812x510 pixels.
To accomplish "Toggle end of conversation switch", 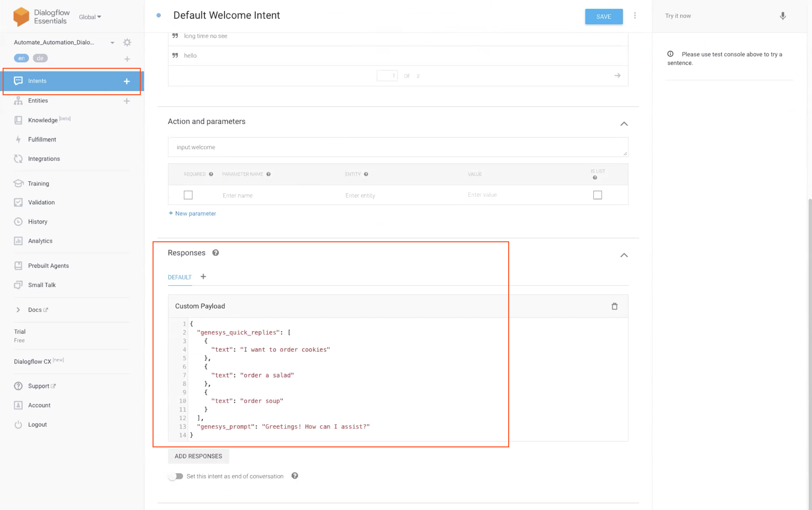I will click(x=176, y=476).
